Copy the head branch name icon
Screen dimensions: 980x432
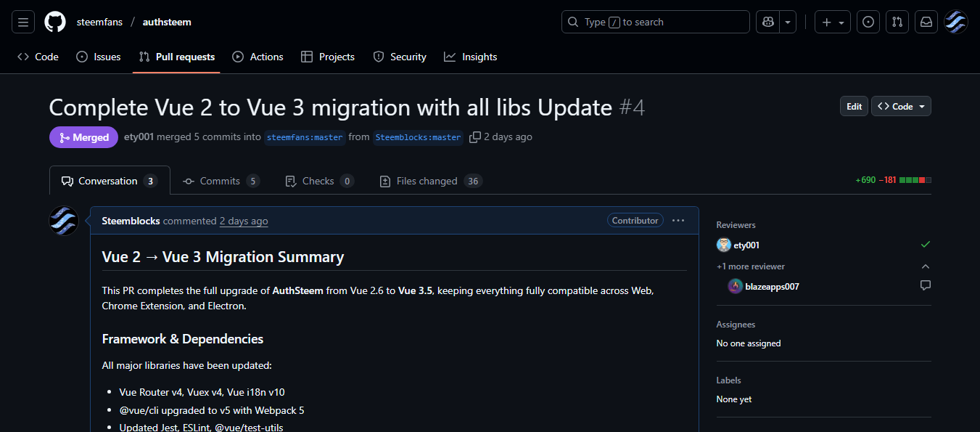click(x=475, y=136)
